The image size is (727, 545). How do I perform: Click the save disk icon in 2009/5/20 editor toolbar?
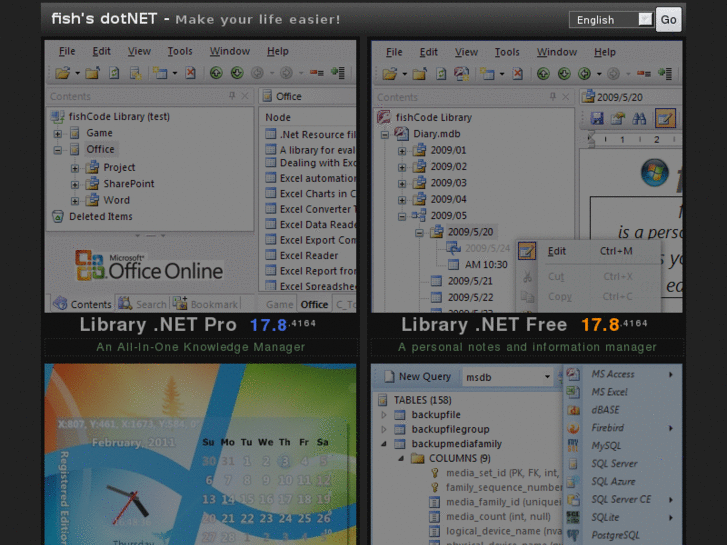tap(597, 118)
